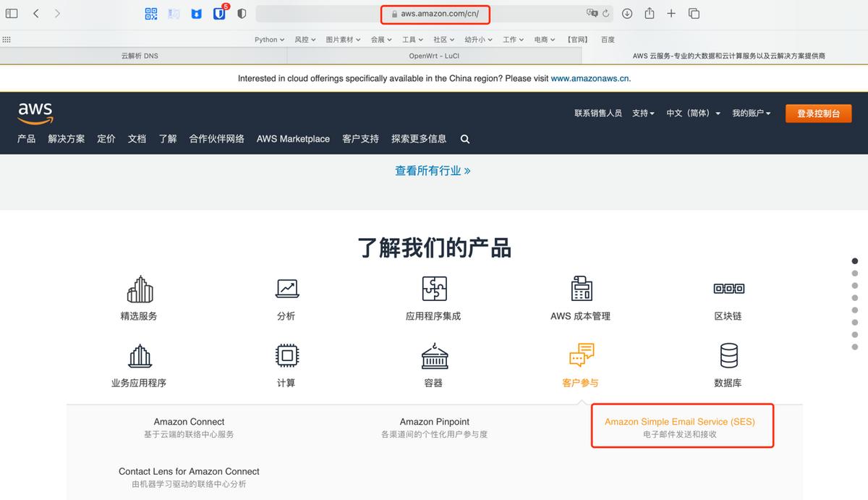Screen dimensions: 868x500
Task: Open the Bitwarden extension with badge 5
Action: (x=220, y=13)
